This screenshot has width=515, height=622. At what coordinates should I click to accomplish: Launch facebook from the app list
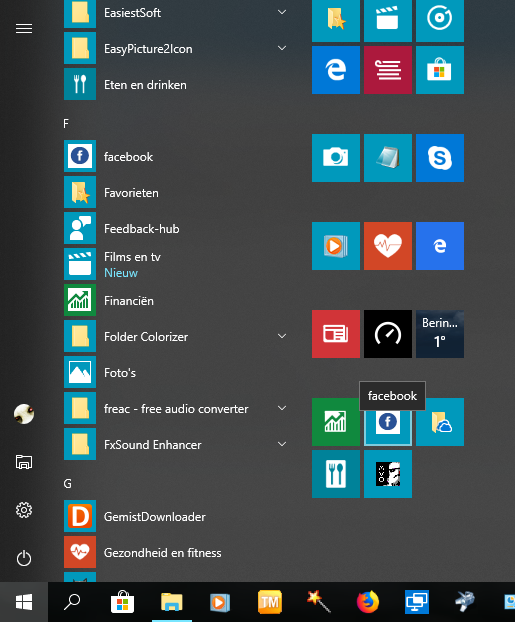(x=175, y=156)
